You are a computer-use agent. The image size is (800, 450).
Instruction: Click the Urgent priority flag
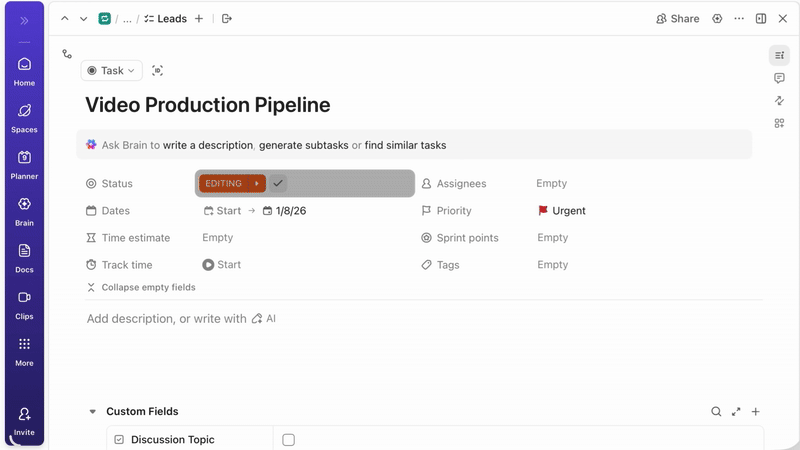pos(544,211)
